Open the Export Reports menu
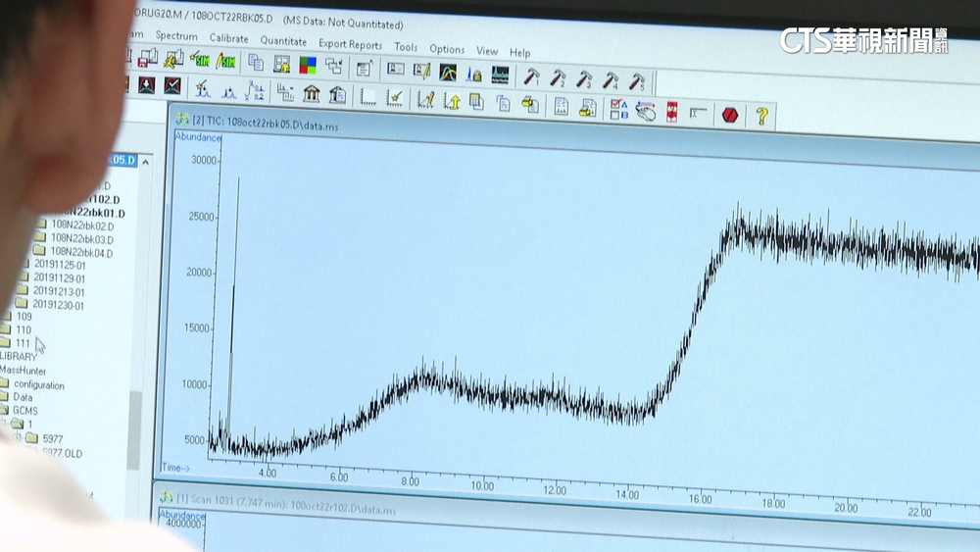 (x=350, y=44)
